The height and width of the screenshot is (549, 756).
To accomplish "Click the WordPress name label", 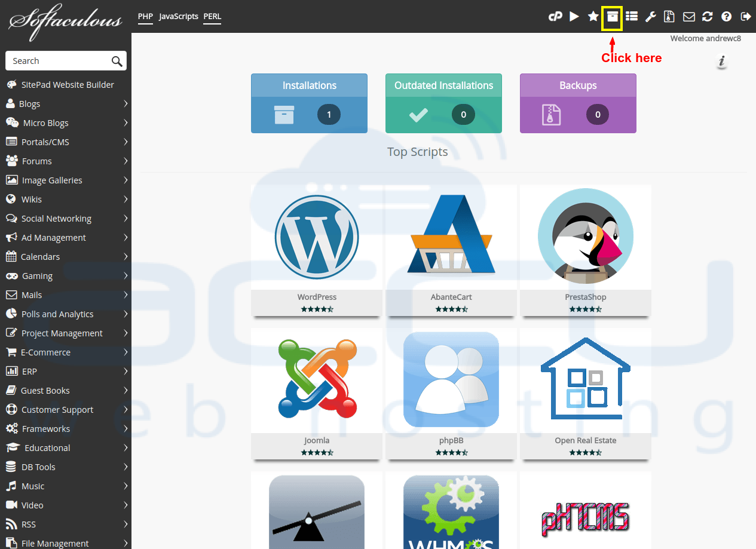I will [317, 297].
